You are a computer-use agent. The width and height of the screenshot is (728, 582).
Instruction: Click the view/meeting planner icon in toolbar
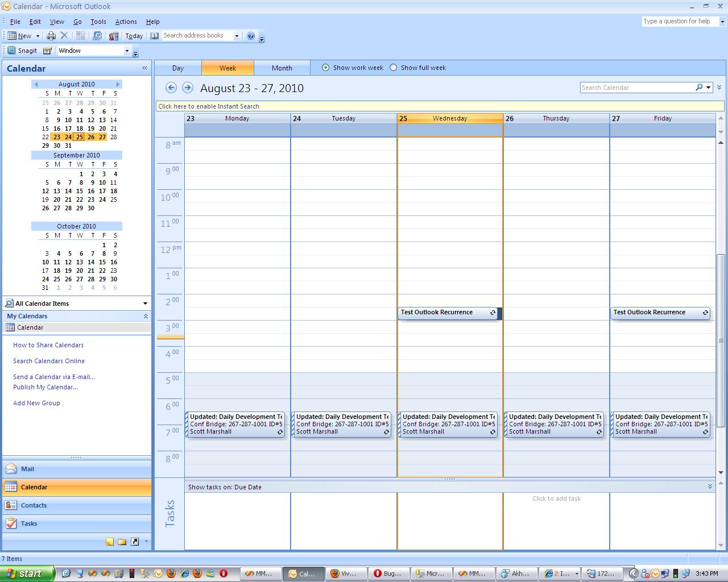97,36
